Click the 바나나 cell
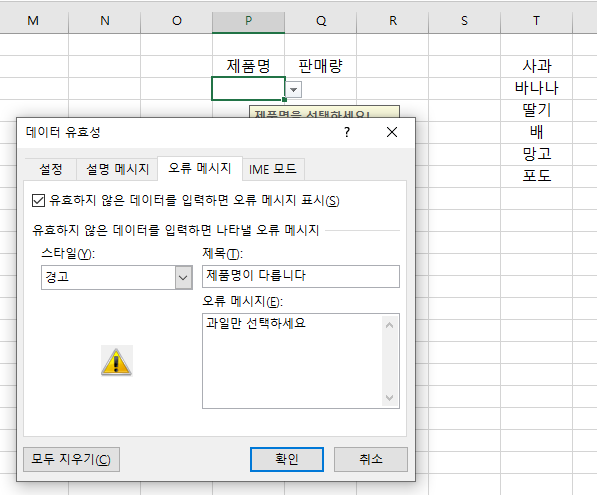The height and width of the screenshot is (495, 597). 536,88
